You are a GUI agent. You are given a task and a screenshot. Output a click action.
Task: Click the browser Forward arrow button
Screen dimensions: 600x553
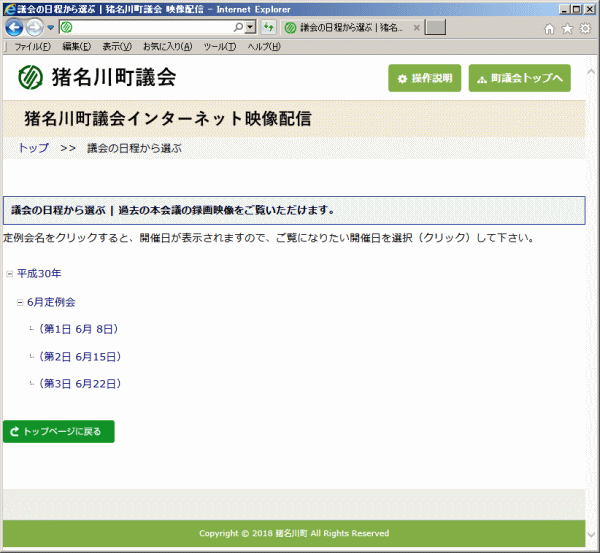pyautogui.click(x=35, y=28)
